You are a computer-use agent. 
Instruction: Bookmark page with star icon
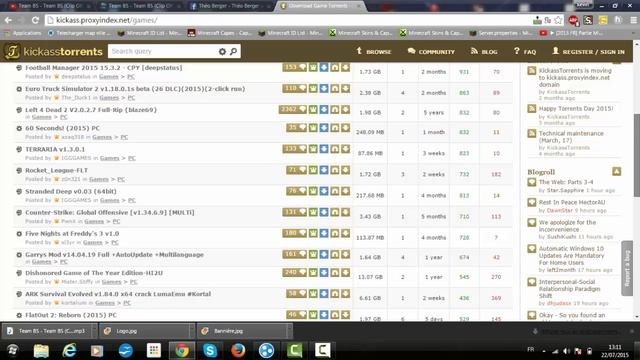coord(558,20)
